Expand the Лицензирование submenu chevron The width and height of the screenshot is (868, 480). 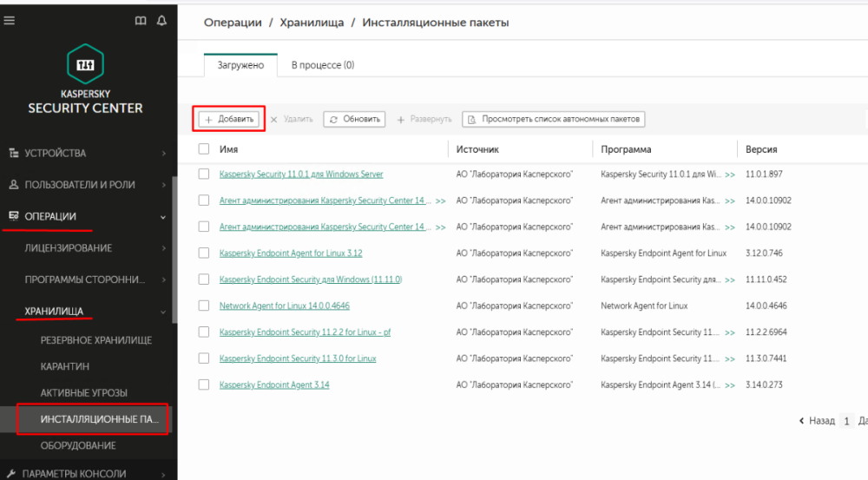click(164, 248)
